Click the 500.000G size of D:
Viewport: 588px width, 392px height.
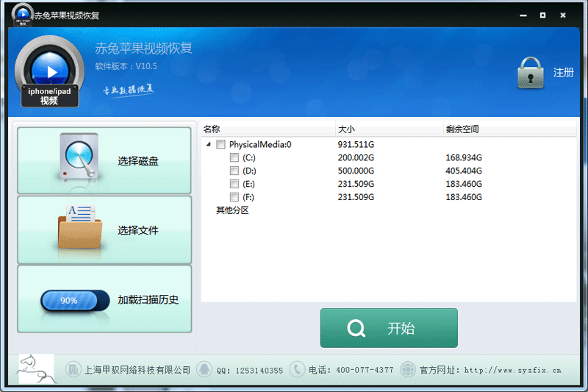pos(356,171)
